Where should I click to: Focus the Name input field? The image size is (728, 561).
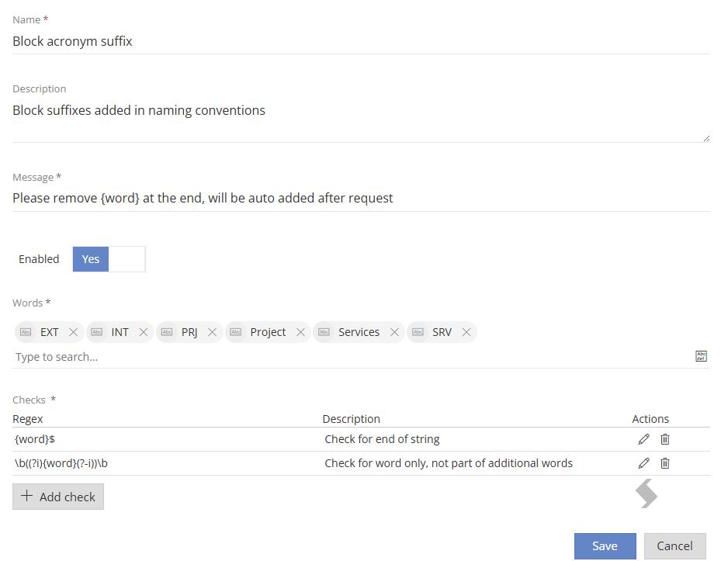pos(361,41)
